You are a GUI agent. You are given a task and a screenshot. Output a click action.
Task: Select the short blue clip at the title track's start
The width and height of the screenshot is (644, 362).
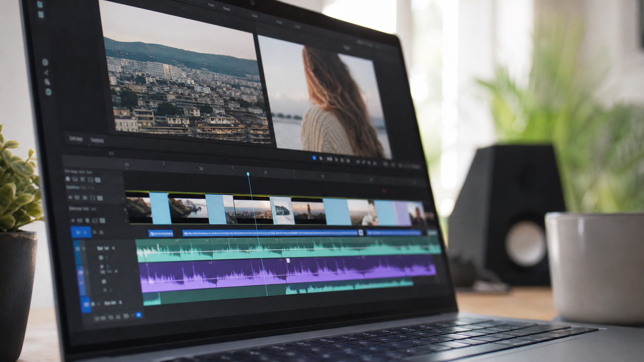[x=161, y=233]
